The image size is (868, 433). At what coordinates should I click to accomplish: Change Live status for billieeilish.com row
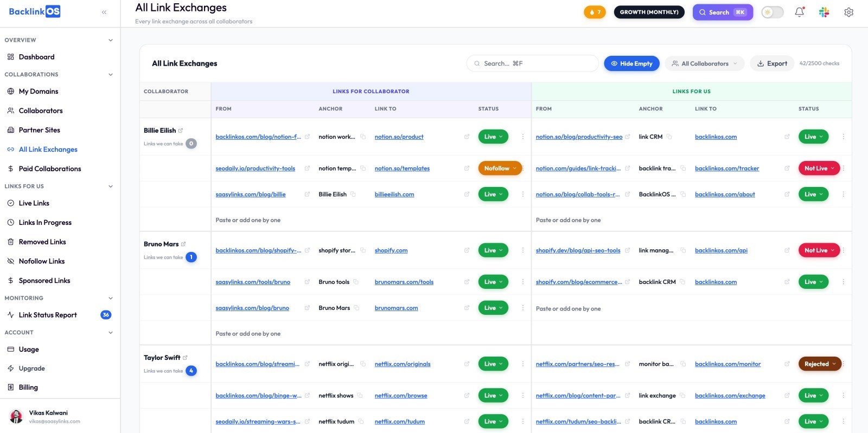(x=493, y=194)
